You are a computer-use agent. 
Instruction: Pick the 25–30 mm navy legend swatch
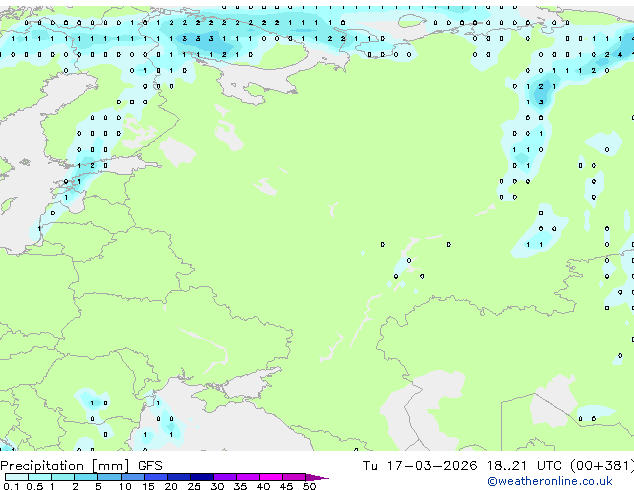coord(202,477)
